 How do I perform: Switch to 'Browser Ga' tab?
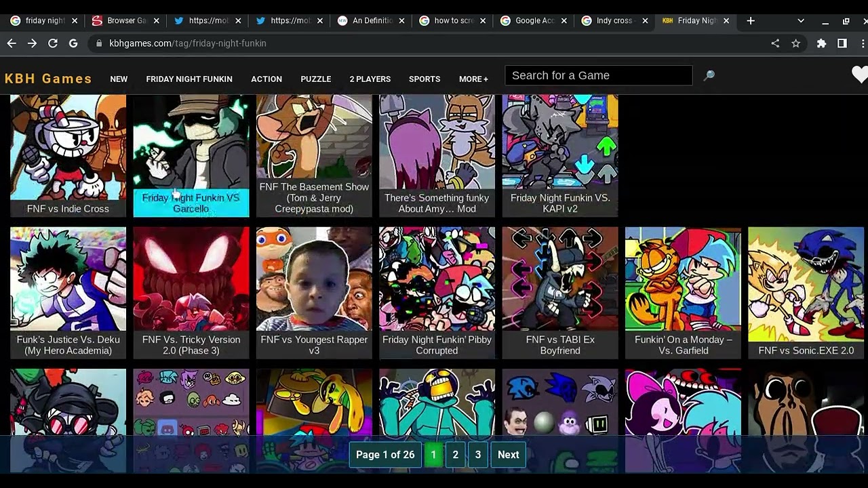click(x=124, y=20)
